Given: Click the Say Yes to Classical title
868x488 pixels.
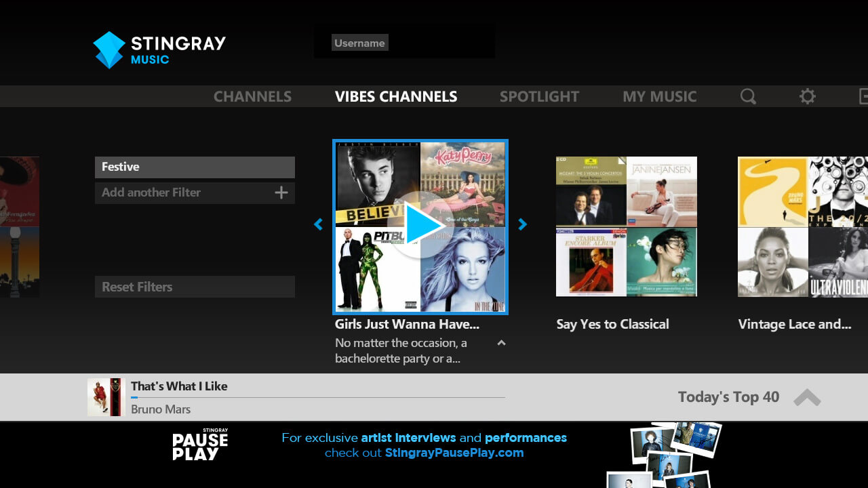Looking at the screenshot, I should point(612,324).
